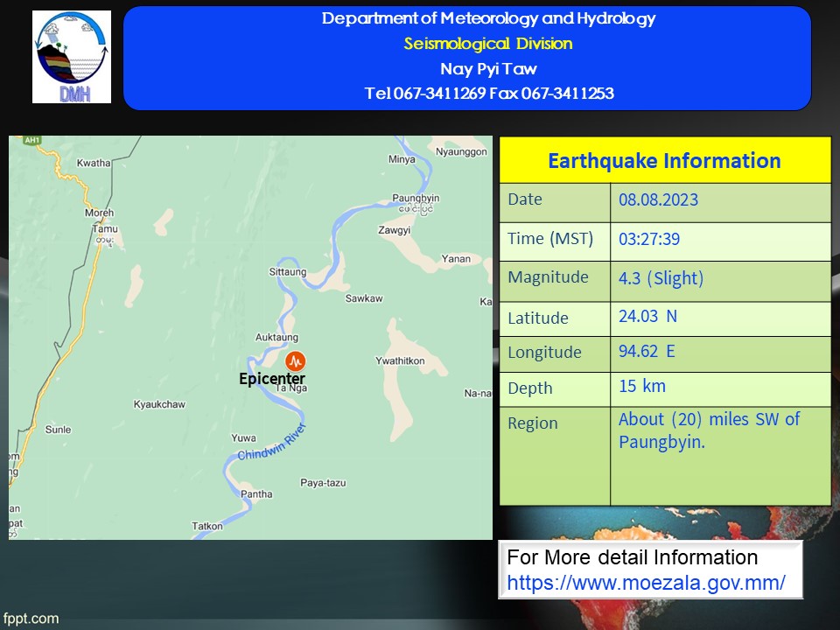Open the moezala.gov.mm hyperlink
This screenshot has height=630, width=840.
pos(646,583)
